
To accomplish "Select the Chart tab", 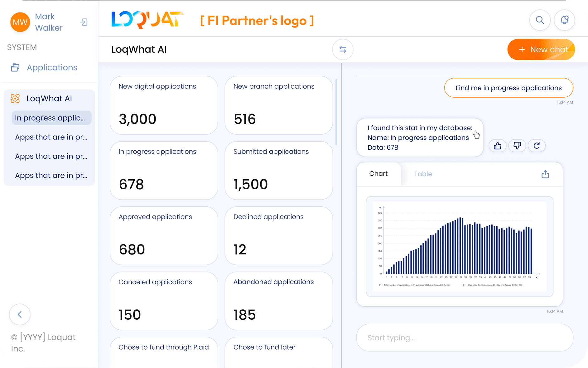I will (378, 174).
